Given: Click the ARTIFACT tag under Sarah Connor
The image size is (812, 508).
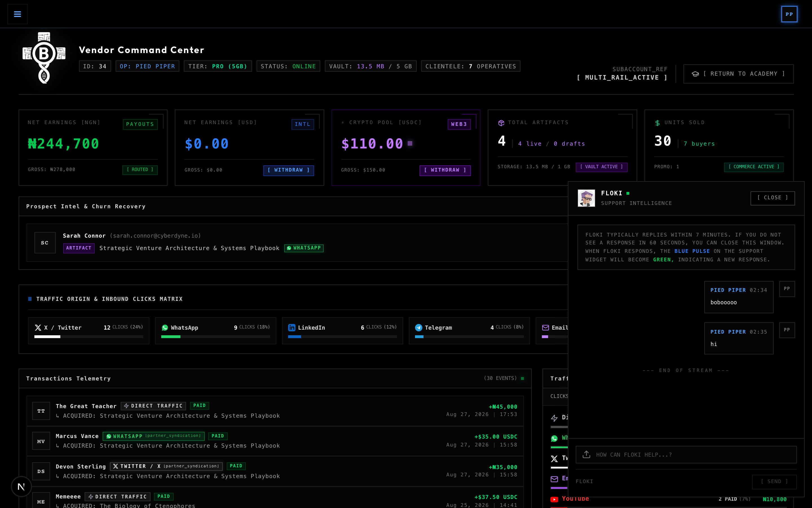Looking at the screenshot, I should tap(78, 248).
